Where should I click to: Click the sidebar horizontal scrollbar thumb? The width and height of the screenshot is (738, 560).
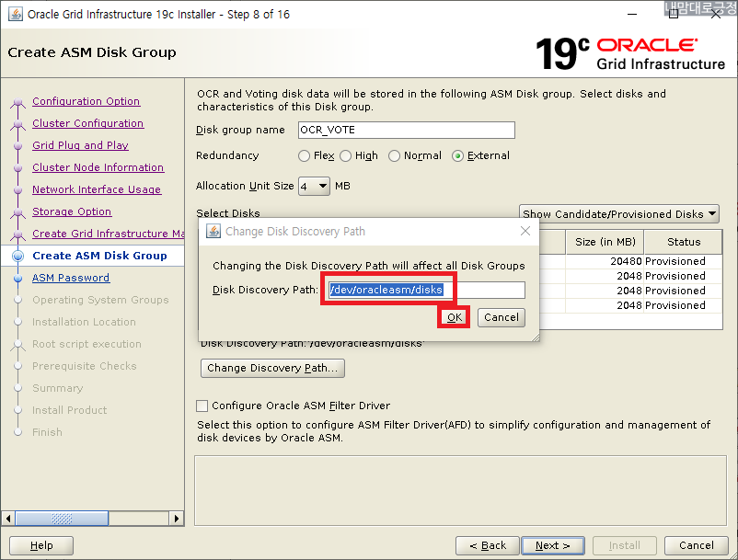tap(63, 519)
